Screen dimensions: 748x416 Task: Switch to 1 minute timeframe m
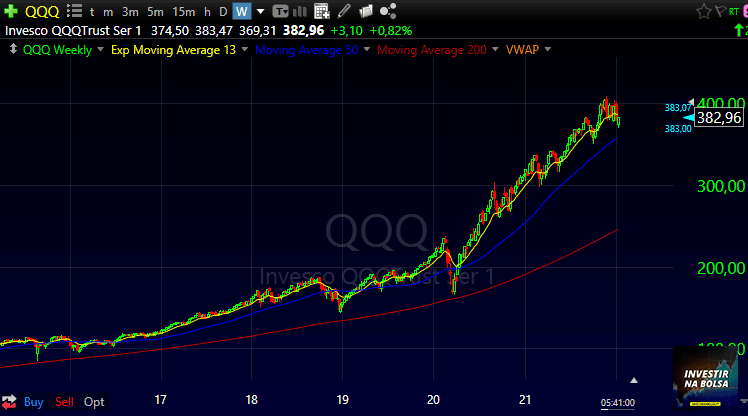coord(108,12)
